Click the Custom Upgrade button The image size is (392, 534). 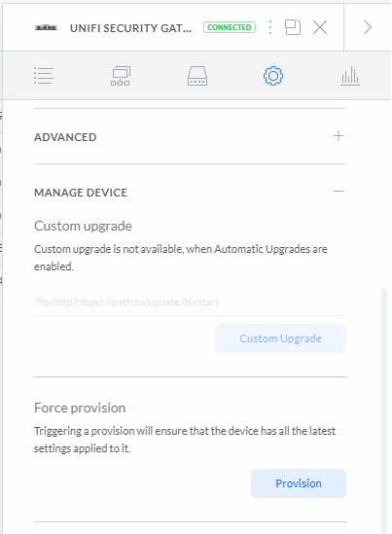point(281,338)
